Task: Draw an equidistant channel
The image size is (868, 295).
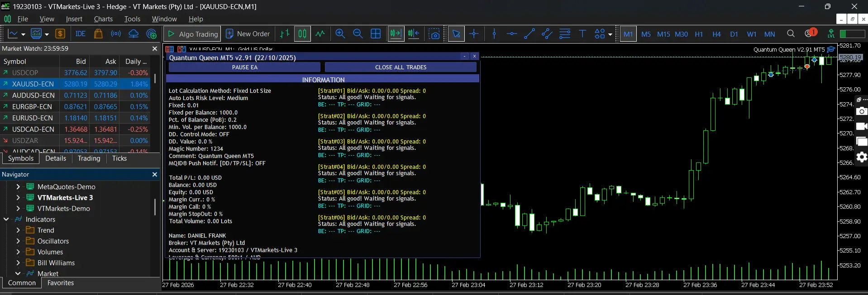Action: (547, 34)
